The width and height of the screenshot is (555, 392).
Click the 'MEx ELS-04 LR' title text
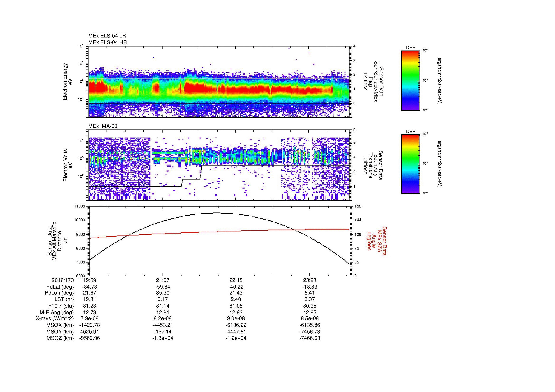point(107,36)
